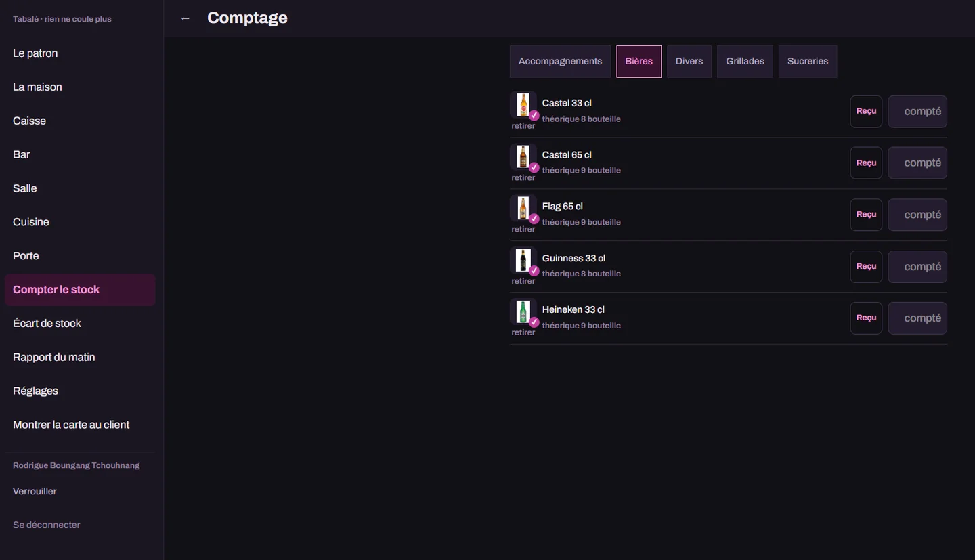The width and height of the screenshot is (975, 560).
Task: Focus the compté field for Flag 65 cl
Action: pyautogui.click(x=917, y=215)
